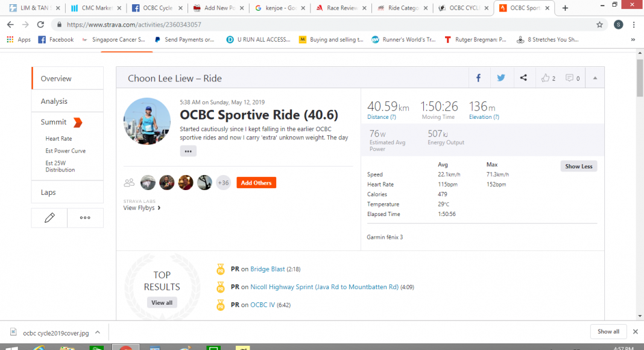Expand the hidden bookmarks chevron
644x350 pixels.
coord(633,39)
